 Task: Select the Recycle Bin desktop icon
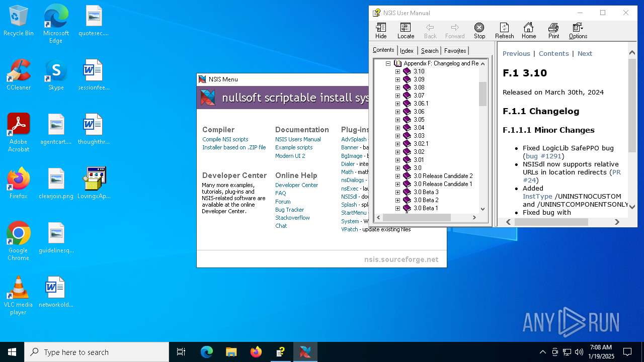point(19,21)
